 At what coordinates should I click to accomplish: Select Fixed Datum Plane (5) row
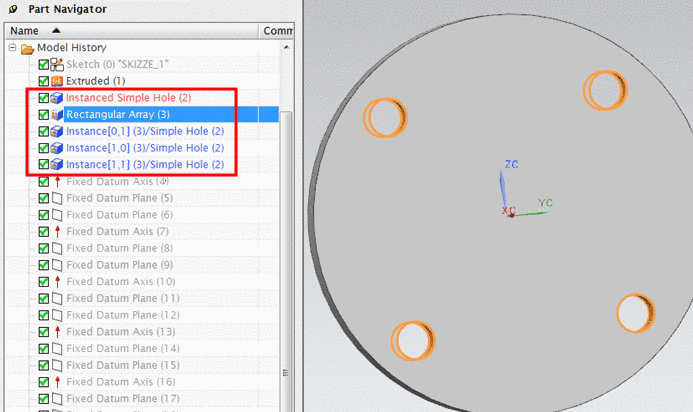point(119,198)
